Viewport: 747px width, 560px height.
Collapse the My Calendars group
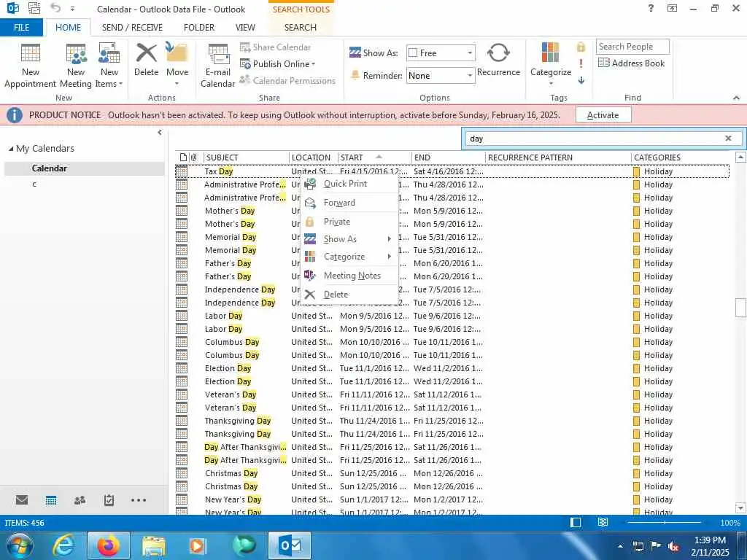[x=11, y=149]
